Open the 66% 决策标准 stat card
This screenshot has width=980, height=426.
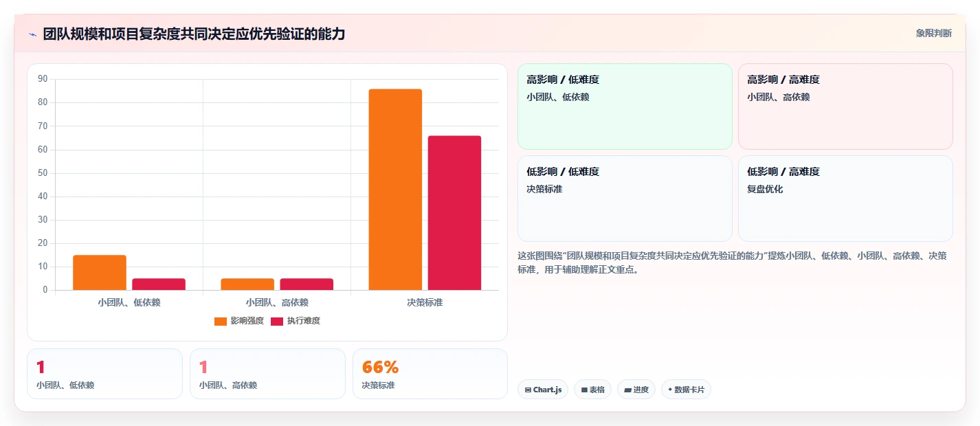[x=430, y=374]
